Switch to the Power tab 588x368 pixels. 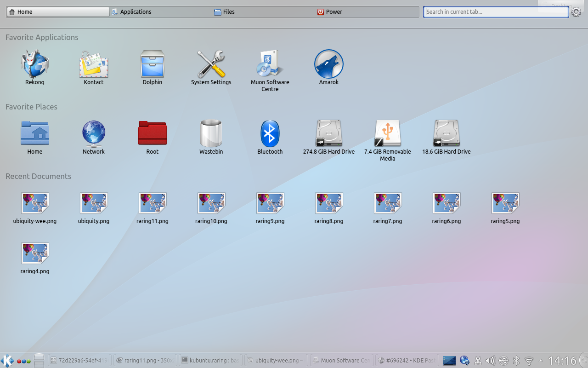coord(367,12)
